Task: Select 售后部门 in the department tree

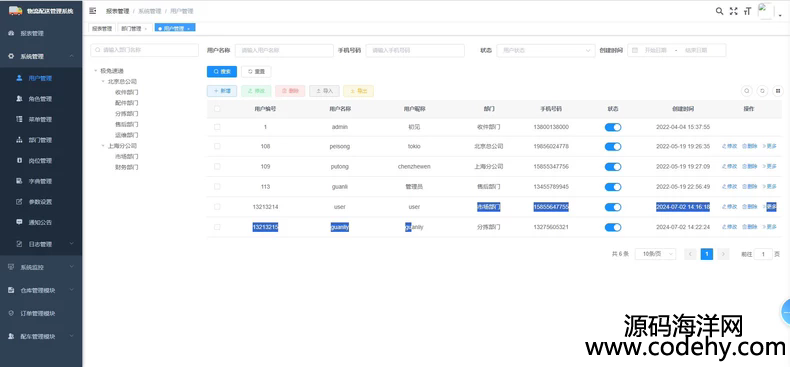Action: [126, 124]
